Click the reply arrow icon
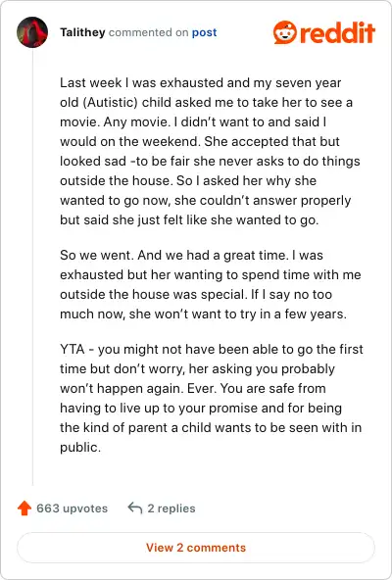Screen dimensions: 392x580 pos(135,508)
